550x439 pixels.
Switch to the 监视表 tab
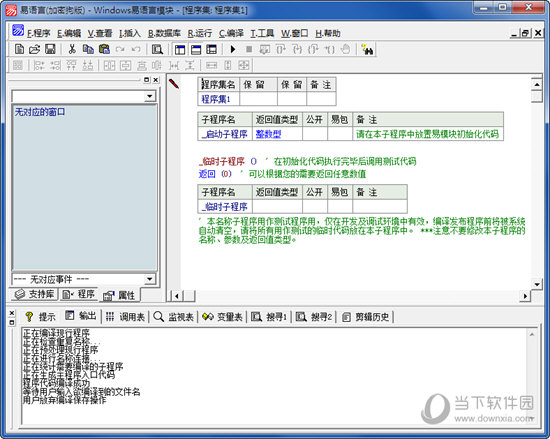click(x=174, y=317)
